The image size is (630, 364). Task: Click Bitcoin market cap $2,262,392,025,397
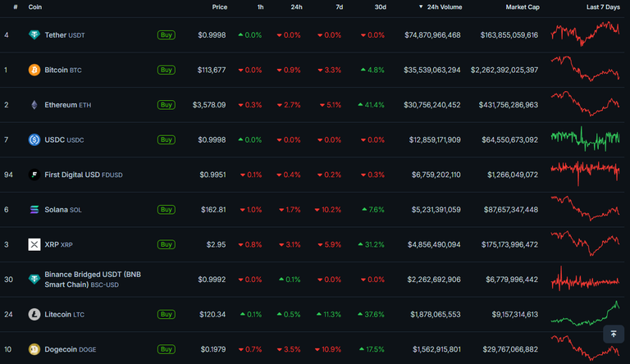[x=504, y=70]
